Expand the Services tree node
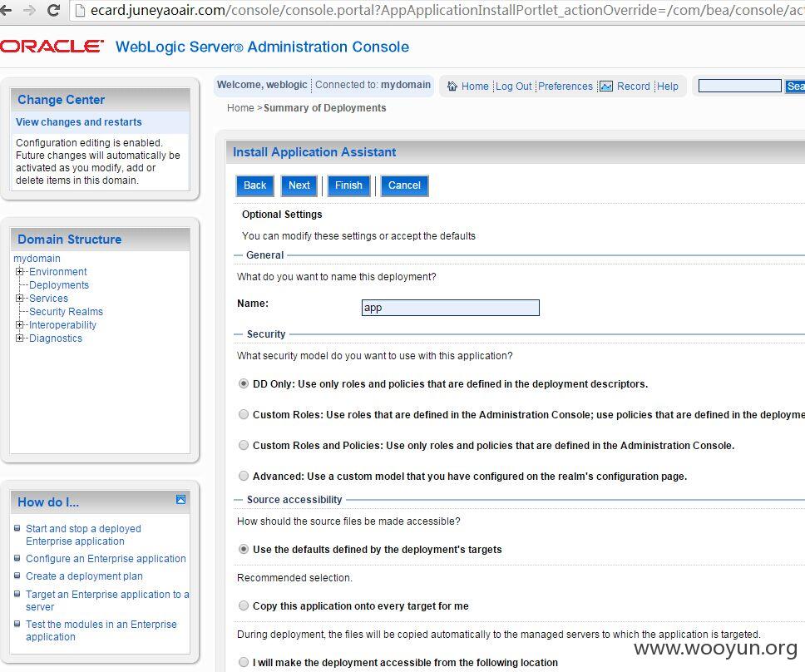 [x=19, y=299]
